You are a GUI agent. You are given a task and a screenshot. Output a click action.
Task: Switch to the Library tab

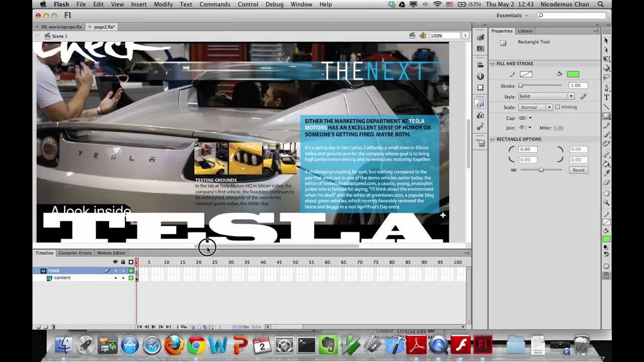pos(525,31)
